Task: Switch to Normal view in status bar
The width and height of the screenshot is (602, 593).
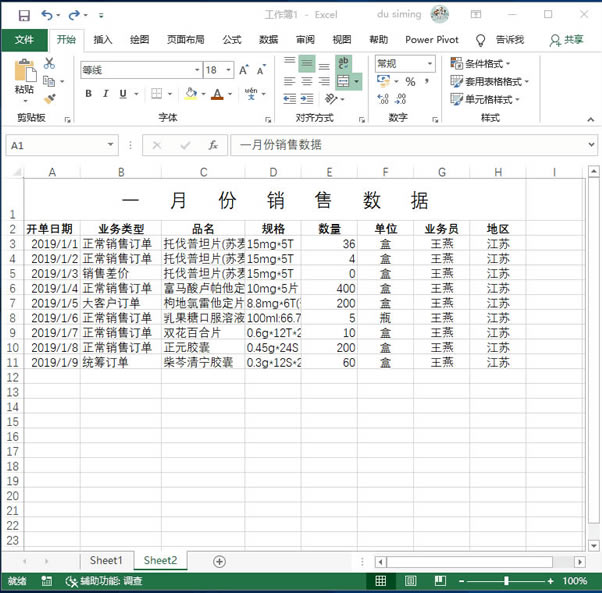Action: click(x=380, y=581)
